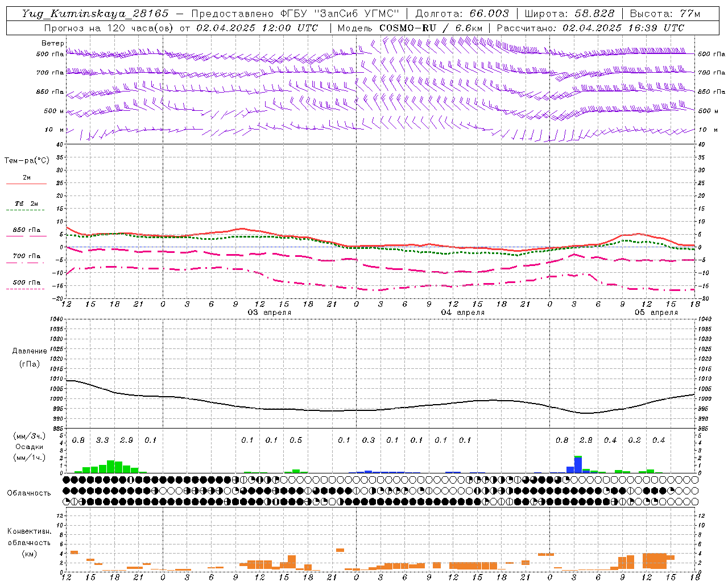Viewport: 728px width, 582px height.
Task: Click the 700 гПа temperature legend entry
Action: pyautogui.click(x=27, y=259)
